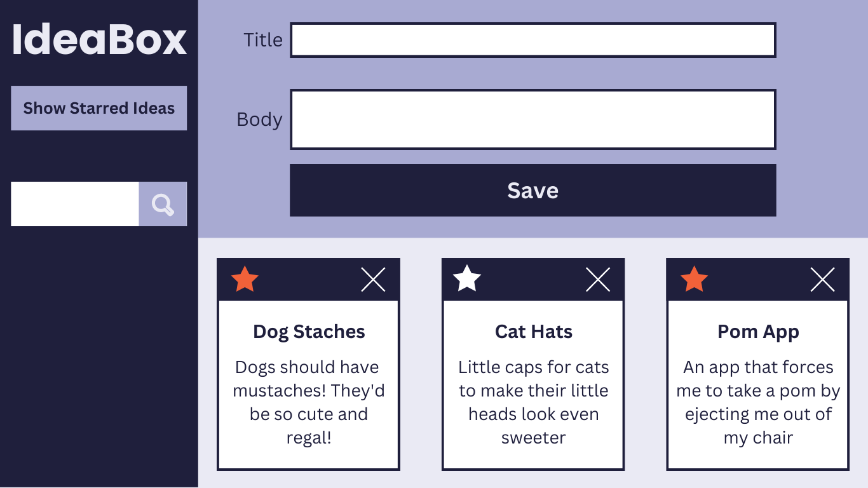This screenshot has width=868, height=488.
Task: Select the Cat Hats card title
Action: [534, 332]
